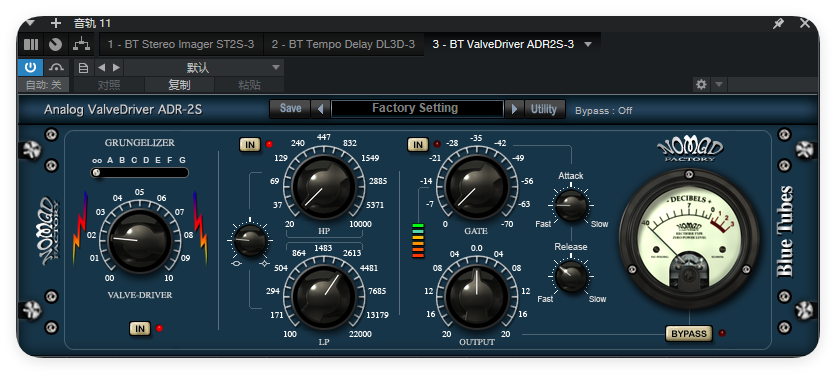The width and height of the screenshot is (836, 374).
Task: Expand the arrow next to the gear icon
Action: click(x=718, y=84)
